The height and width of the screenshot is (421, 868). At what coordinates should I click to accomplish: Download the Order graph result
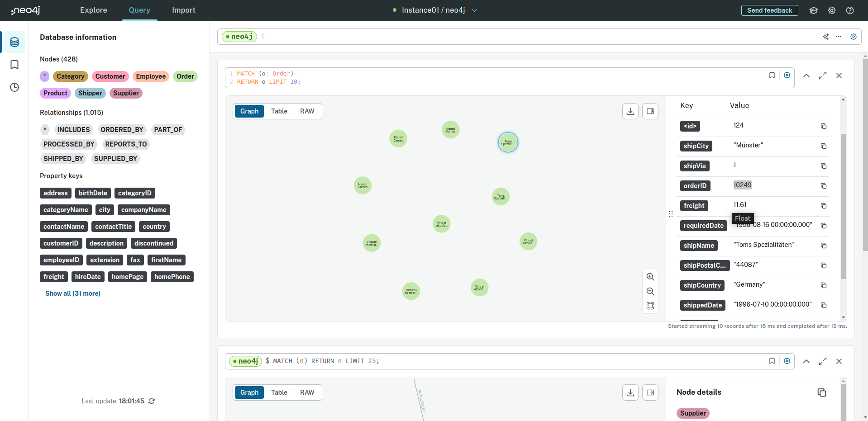tap(630, 111)
